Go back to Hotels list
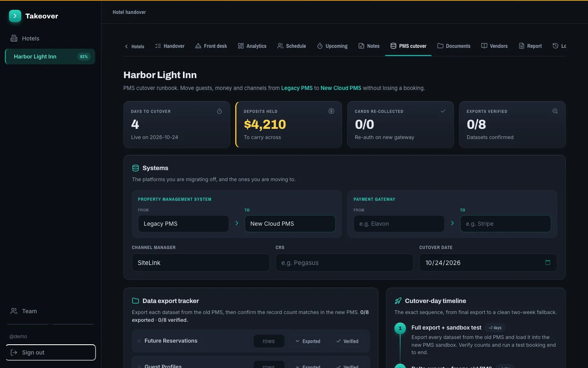Image resolution: width=588 pixels, height=368 pixels. point(134,46)
